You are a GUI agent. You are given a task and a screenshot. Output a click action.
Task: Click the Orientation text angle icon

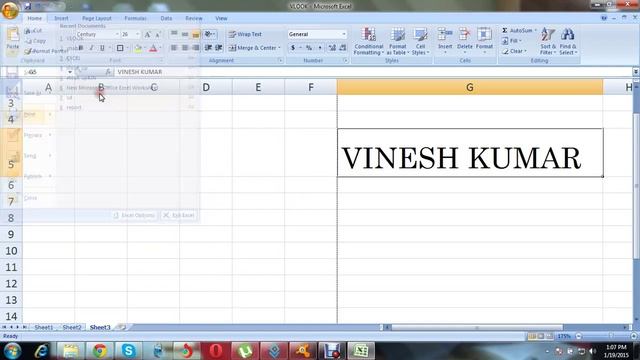pyautogui.click(x=209, y=34)
